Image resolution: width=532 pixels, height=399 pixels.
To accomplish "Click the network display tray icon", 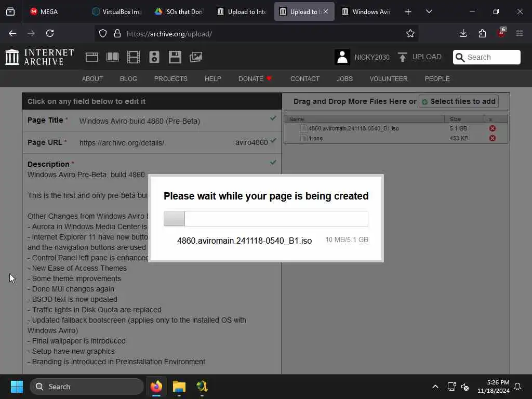I will click(451, 387).
